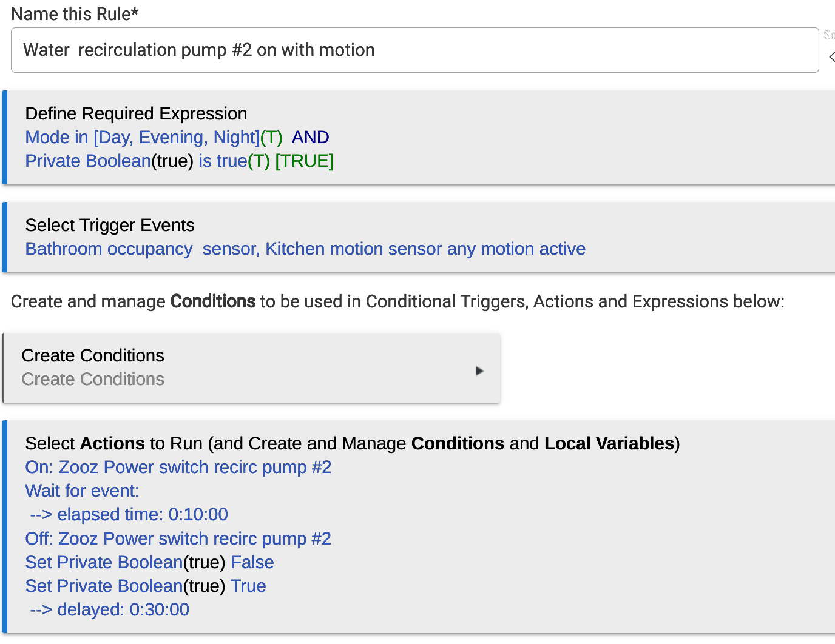835x644 pixels.
Task: Click the rule name text field
Action: coord(414,50)
